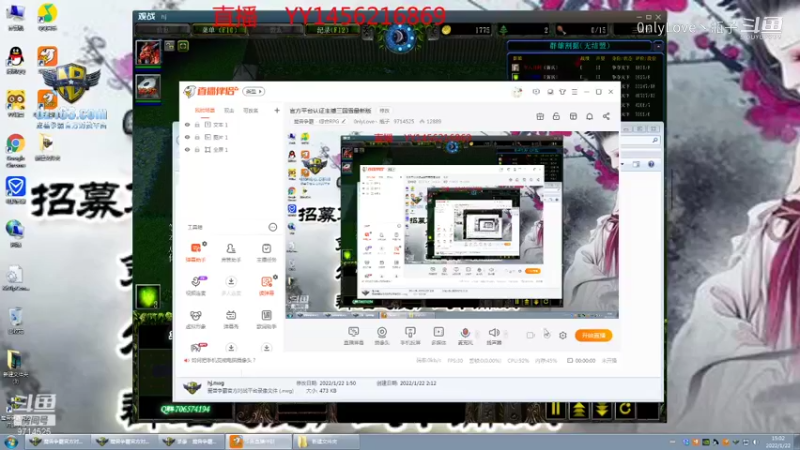Switch to the first scene tab underlined in orange
800x450 pixels.
pyautogui.click(x=205, y=110)
